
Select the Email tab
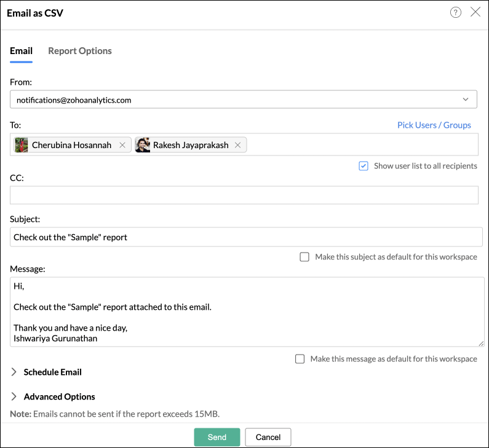pyautogui.click(x=21, y=51)
